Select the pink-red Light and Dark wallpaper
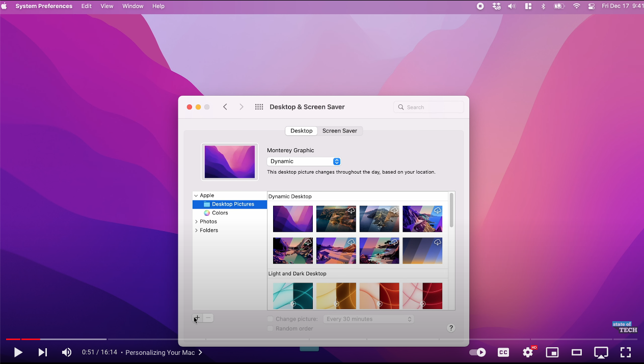The height and width of the screenshot is (364, 644). tap(422, 296)
